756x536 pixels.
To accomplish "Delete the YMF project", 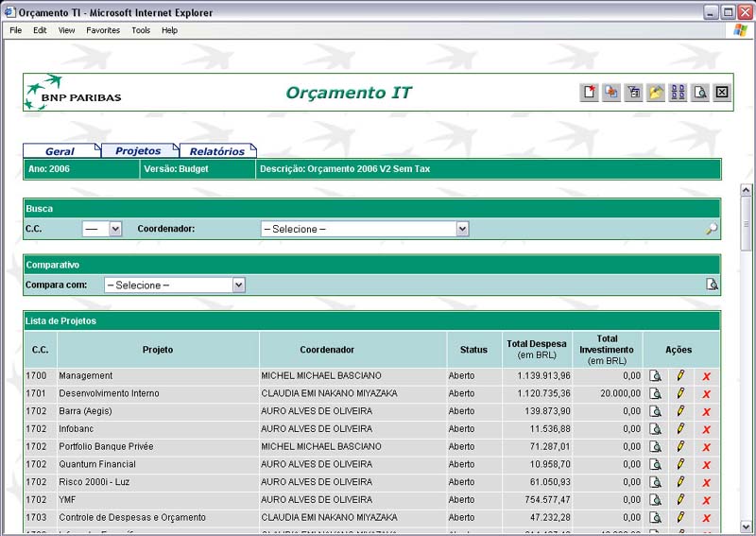I will tap(706, 500).
